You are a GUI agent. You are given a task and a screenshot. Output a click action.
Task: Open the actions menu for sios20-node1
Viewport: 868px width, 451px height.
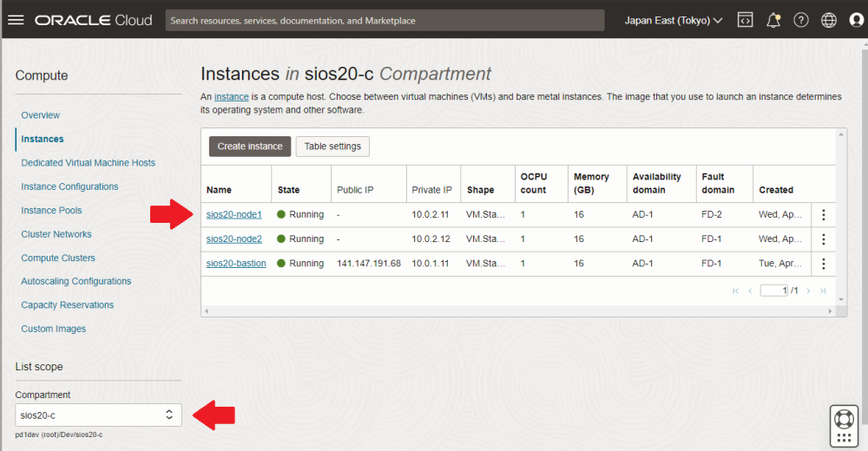coord(824,215)
